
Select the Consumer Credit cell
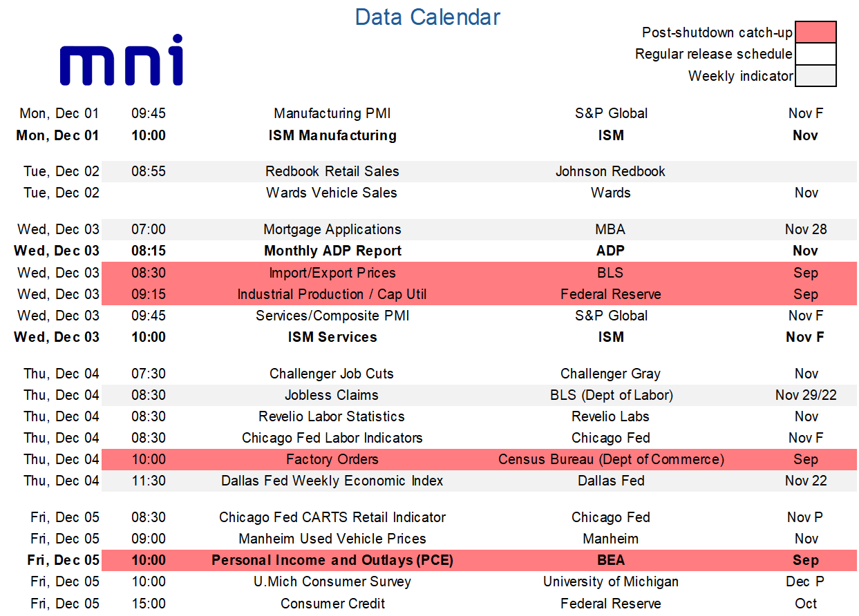(332, 604)
